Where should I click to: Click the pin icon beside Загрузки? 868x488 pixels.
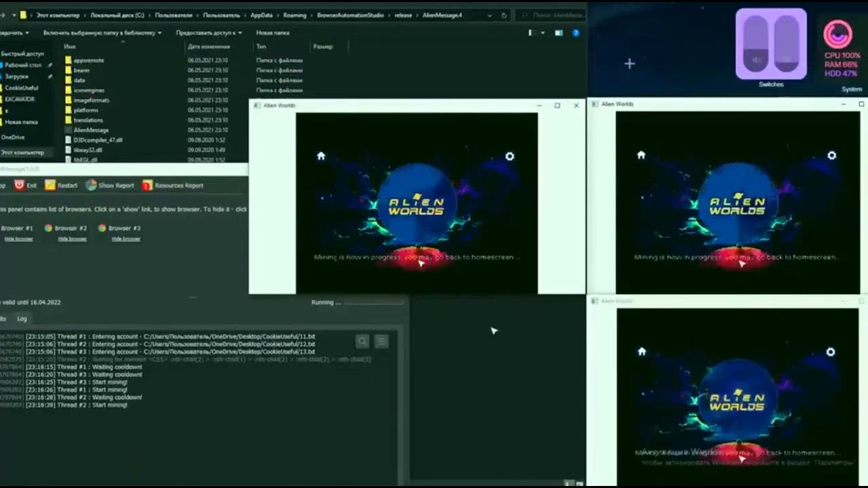click(50, 77)
